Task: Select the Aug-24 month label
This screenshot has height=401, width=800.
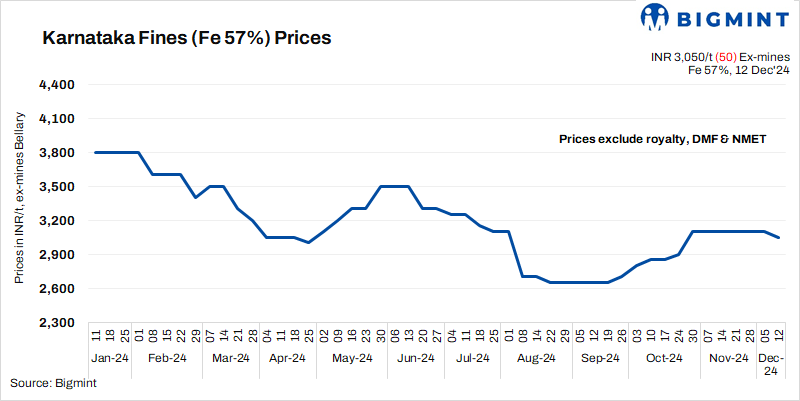Action: click(535, 358)
